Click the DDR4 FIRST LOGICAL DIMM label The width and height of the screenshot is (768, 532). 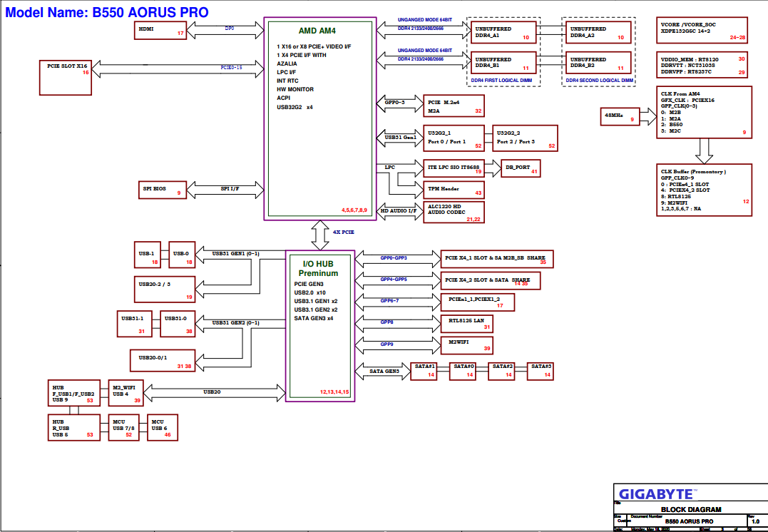501,81
